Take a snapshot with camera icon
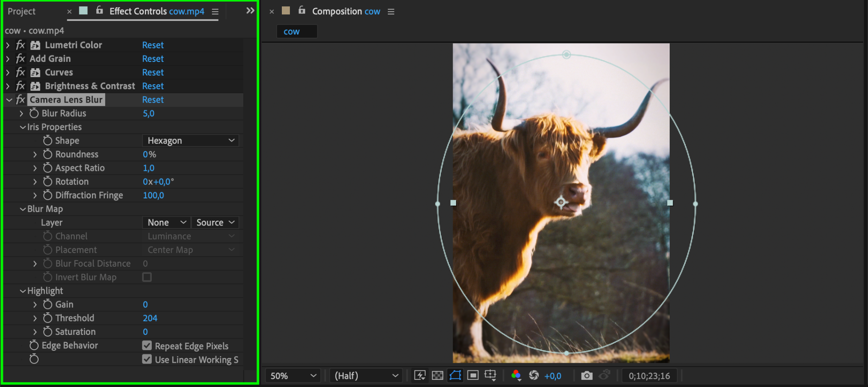 click(587, 376)
